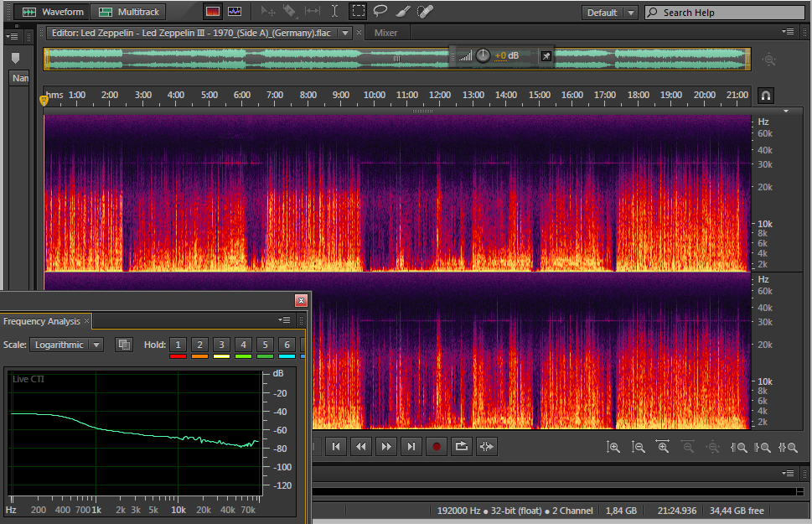This screenshot has width=812, height=524.
Task: Toggle the snapping magnet icon
Action: pyautogui.click(x=765, y=96)
